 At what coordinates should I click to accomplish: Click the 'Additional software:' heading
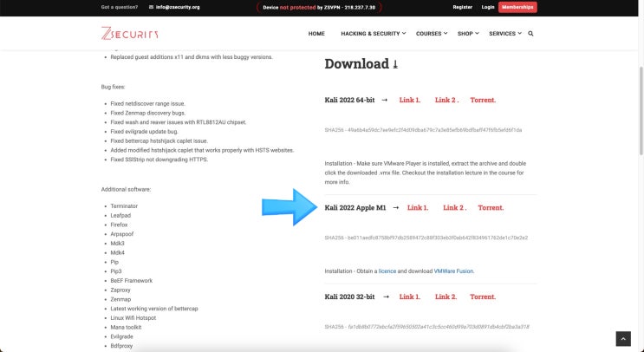pos(126,189)
